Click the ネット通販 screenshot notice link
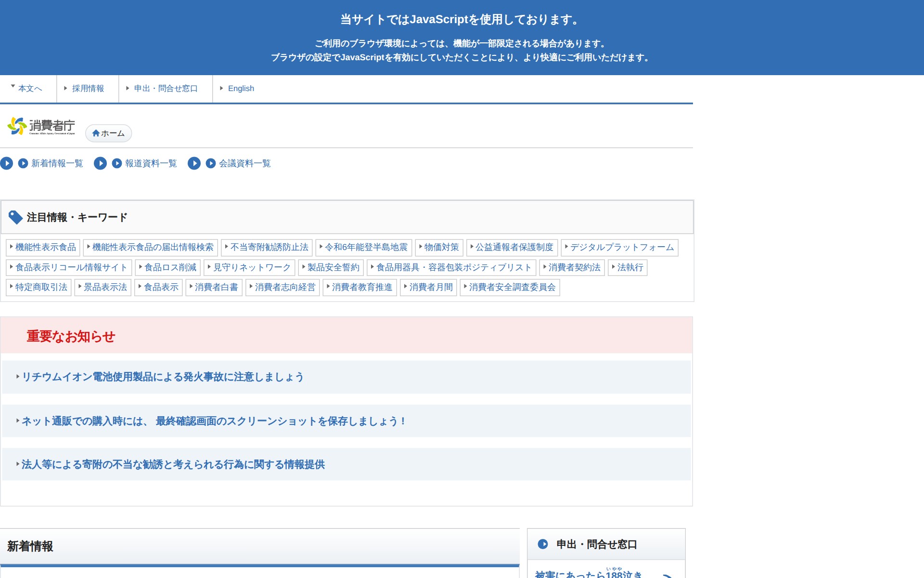The width and height of the screenshot is (924, 578). (212, 420)
